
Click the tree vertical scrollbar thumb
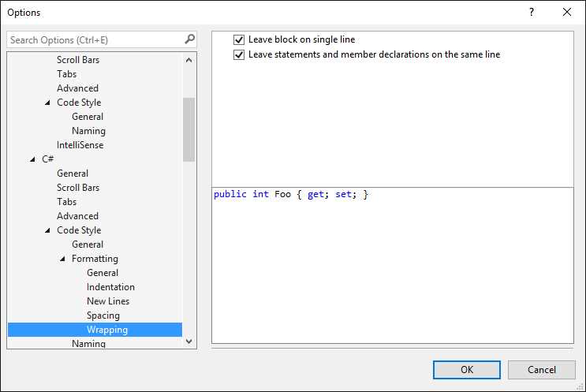(x=189, y=129)
